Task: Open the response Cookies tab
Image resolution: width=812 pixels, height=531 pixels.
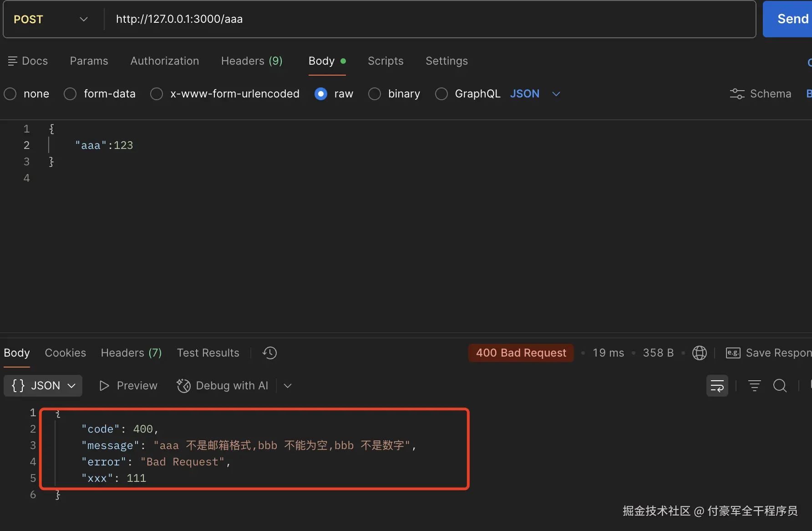Action: (65, 353)
